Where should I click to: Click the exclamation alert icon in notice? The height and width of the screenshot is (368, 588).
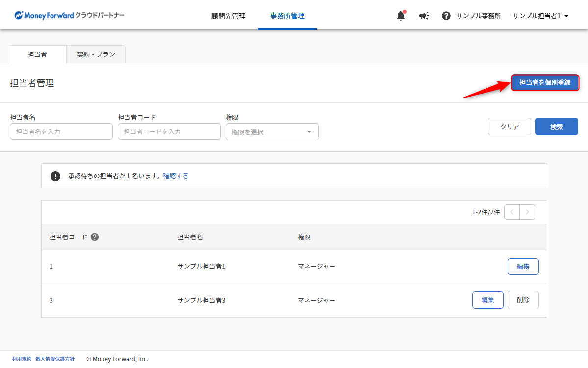55,176
